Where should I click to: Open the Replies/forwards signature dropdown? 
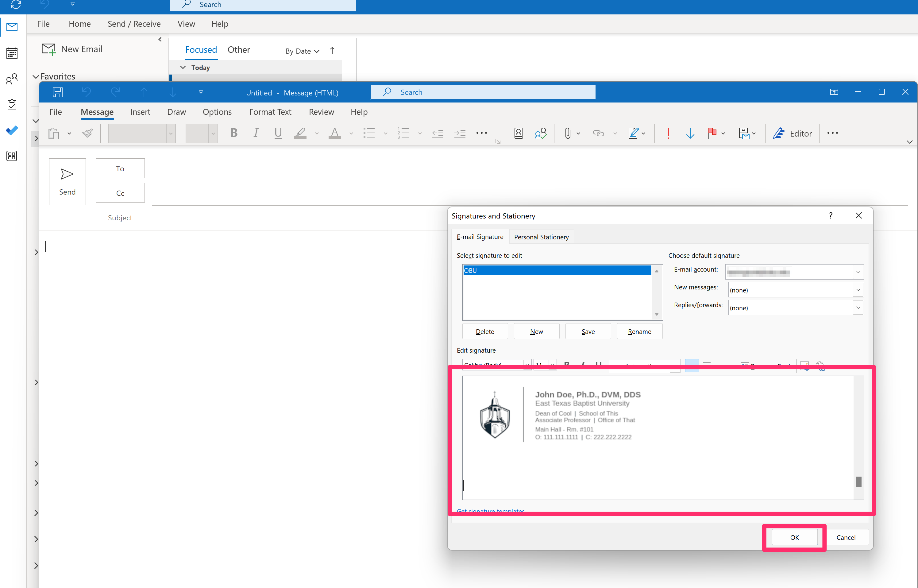tap(858, 308)
